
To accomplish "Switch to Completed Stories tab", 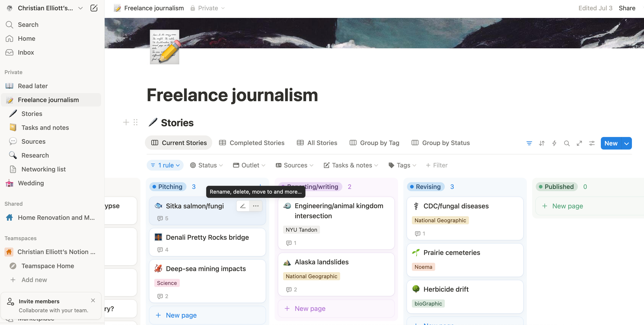I will [252, 143].
